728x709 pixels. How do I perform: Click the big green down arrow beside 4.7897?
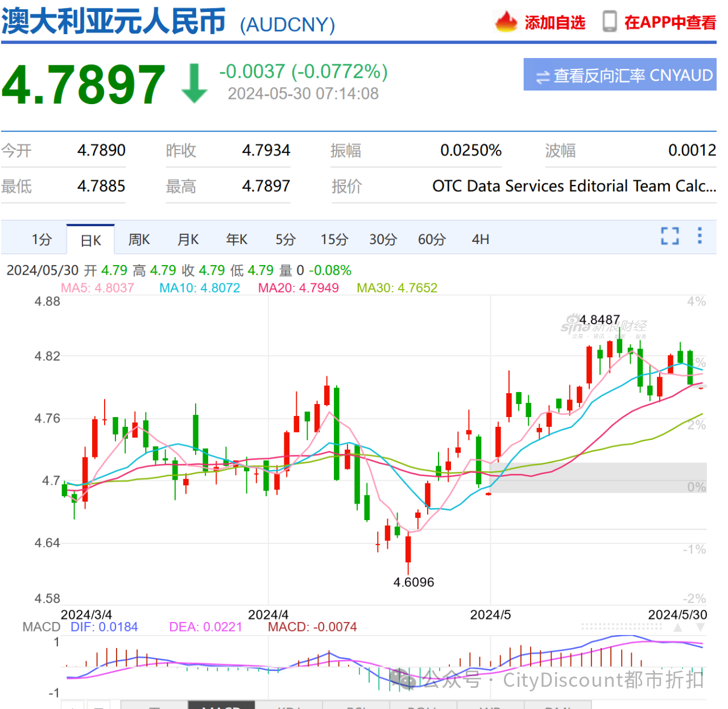[195, 84]
